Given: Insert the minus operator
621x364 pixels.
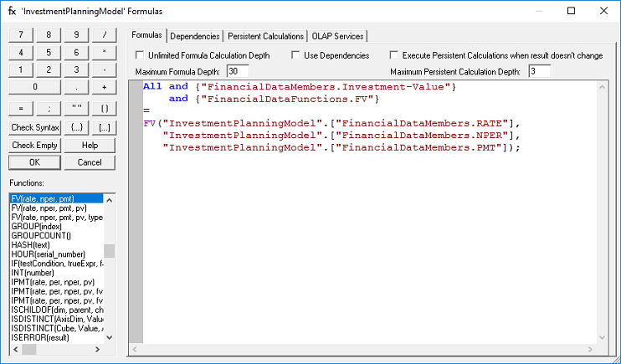Looking at the screenshot, I should tap(104, 69).
